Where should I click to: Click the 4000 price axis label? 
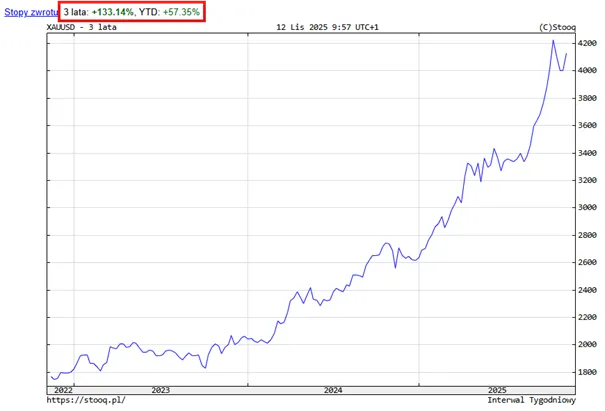(x=587, y=70)
